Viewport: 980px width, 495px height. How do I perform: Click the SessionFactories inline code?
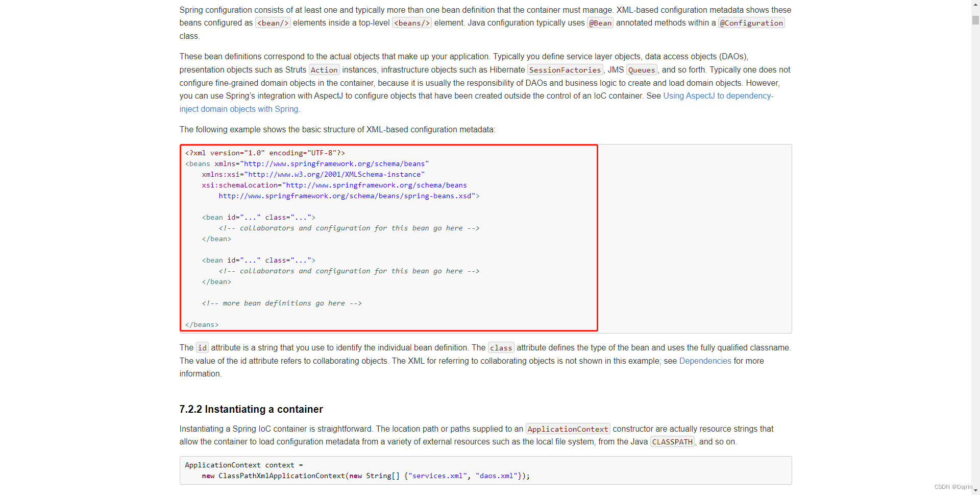pos(565,70)
